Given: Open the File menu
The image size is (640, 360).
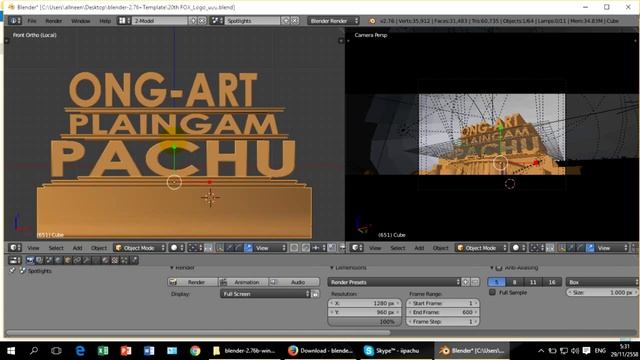Looking at the screenshot, I should [x=32, y=21].
